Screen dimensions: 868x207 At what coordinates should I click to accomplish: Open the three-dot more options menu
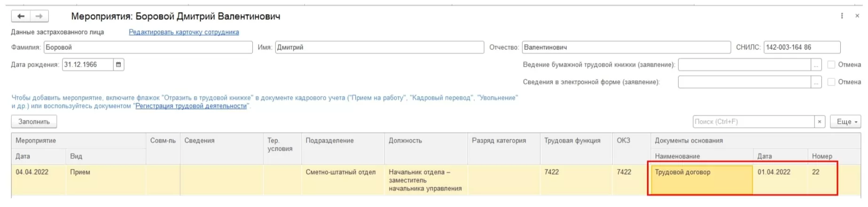pyautogui.click(x=842, y=16)
